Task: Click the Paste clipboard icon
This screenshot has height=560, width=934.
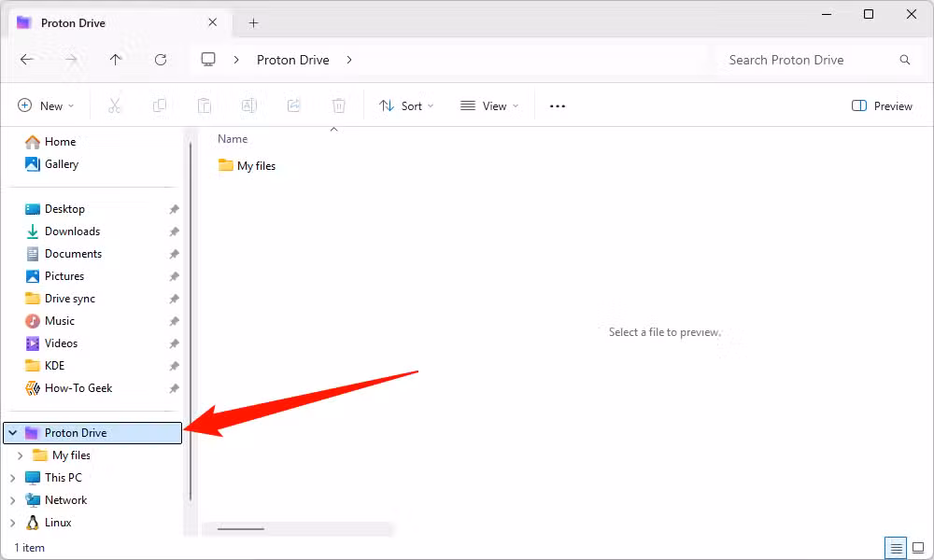Action: [x=205, y=105]
